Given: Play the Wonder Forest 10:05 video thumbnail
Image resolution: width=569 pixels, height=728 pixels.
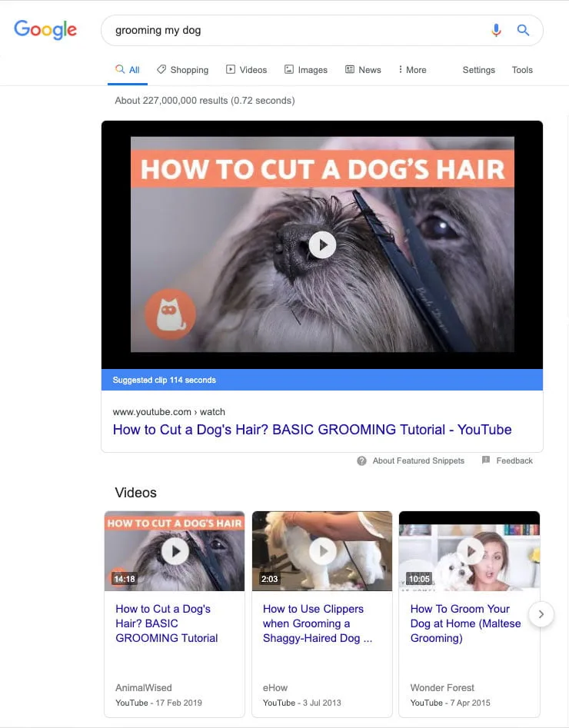Looking at the screenshot, I should pyautogui.click(x=469, y=551).
